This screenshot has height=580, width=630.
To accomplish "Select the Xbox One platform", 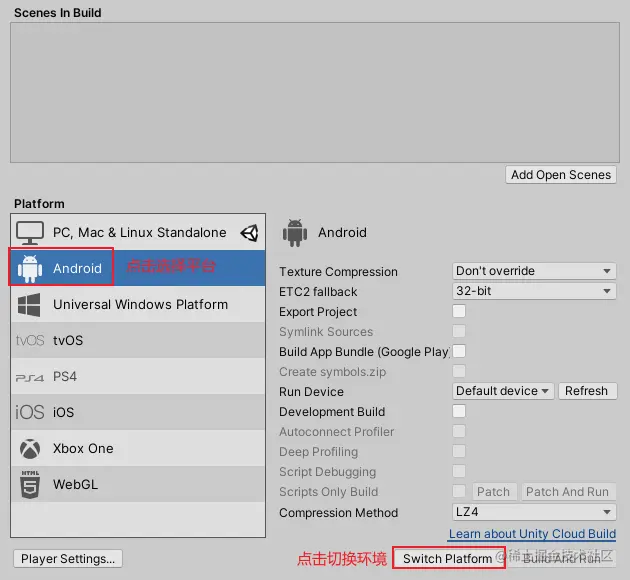I will tap(138, 448).
